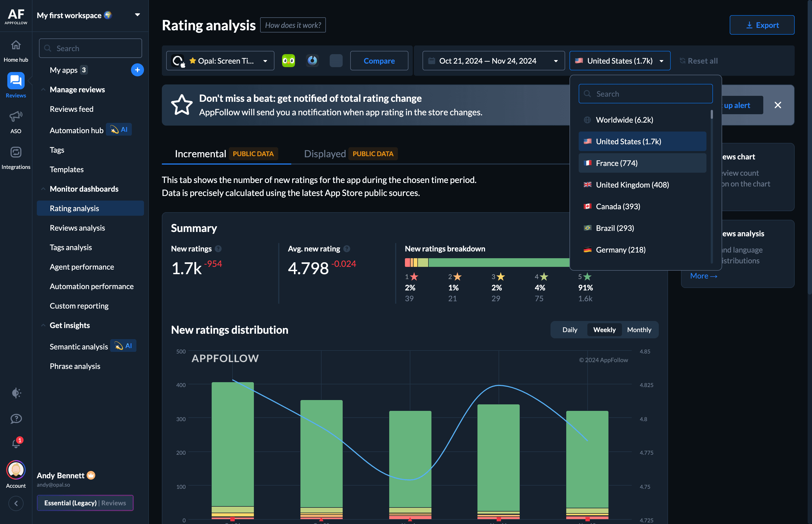
Task: Show Avg. new rating help tooltip
Action: coord(347,249)
